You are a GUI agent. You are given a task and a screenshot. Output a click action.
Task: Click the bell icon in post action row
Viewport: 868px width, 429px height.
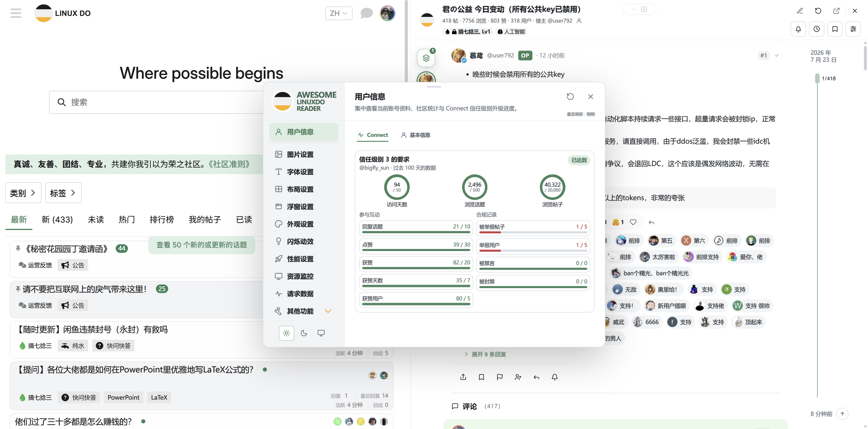555,377
